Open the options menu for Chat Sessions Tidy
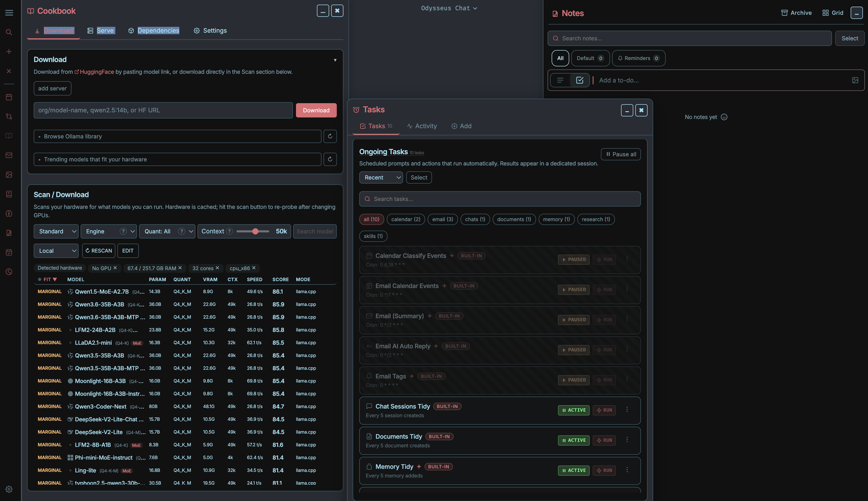868x501 pixels. 627,410
